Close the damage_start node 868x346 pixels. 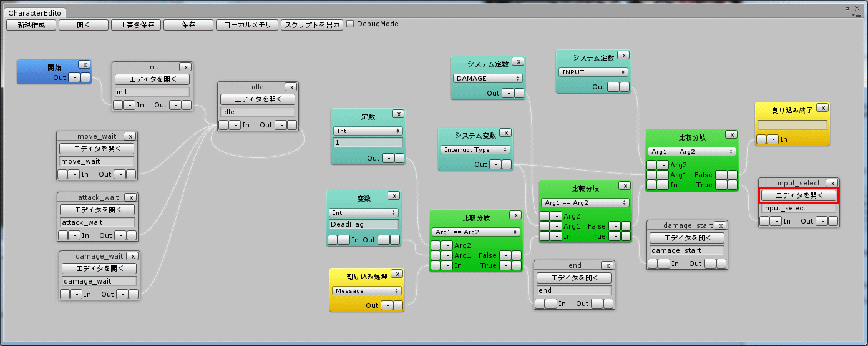point(720,225)
